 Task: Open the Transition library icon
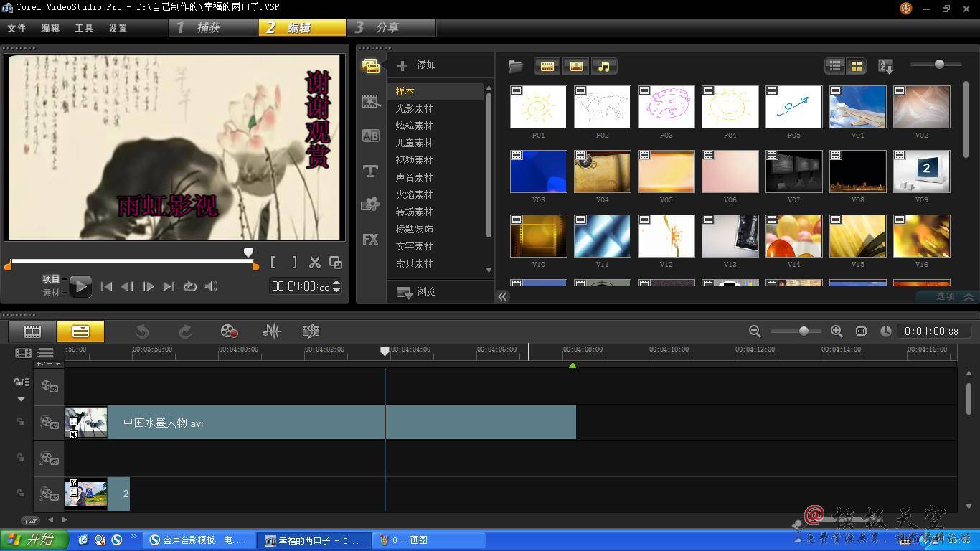[370, 101]
